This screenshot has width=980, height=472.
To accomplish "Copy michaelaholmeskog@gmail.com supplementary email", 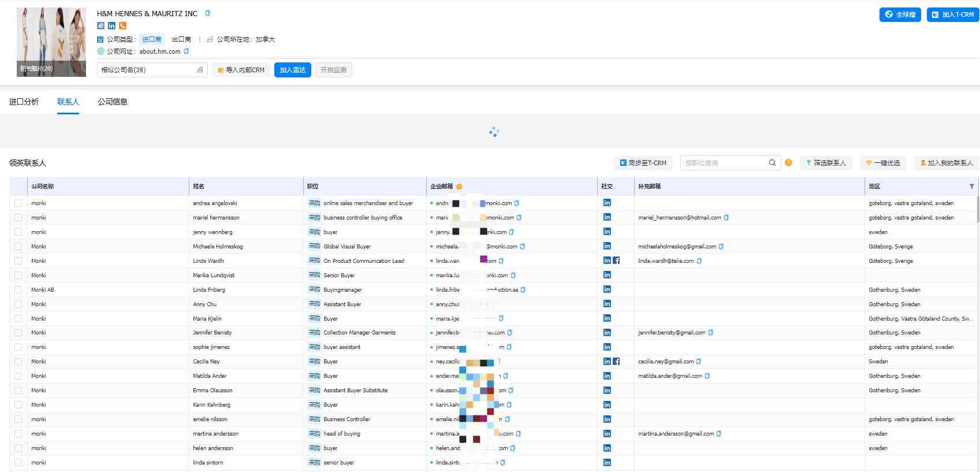I will (721, 247).
